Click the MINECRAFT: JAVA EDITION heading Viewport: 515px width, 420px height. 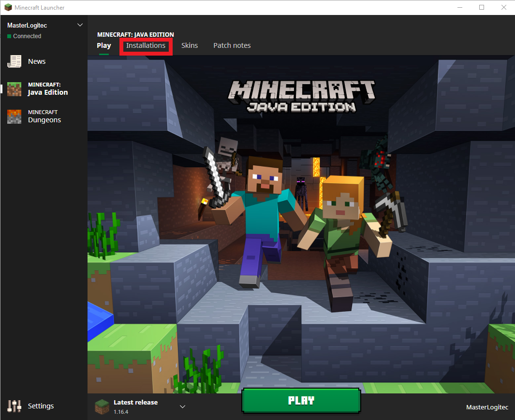[136, 34]
